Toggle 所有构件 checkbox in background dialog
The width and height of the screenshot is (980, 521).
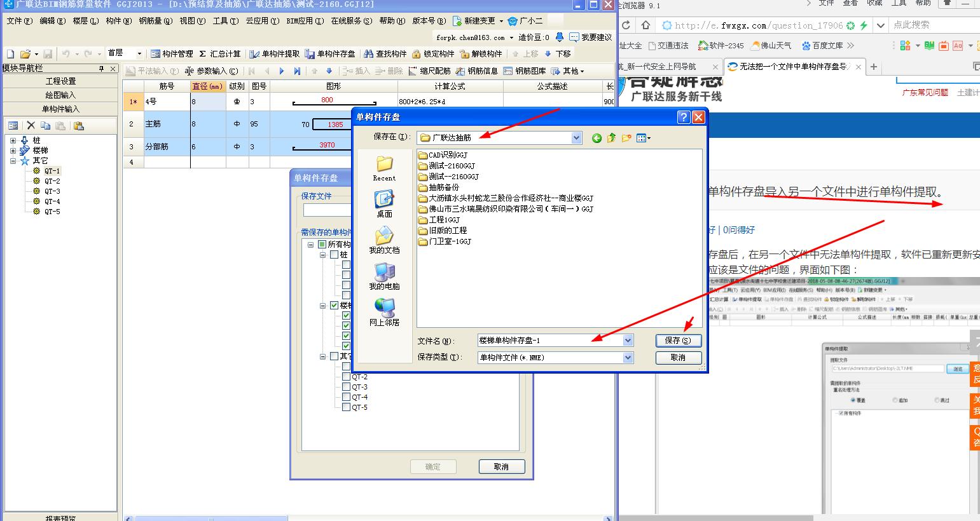[322, 244]
